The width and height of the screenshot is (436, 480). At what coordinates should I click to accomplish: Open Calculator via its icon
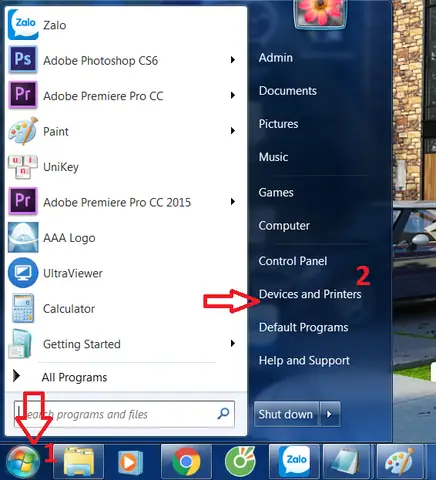23,308
